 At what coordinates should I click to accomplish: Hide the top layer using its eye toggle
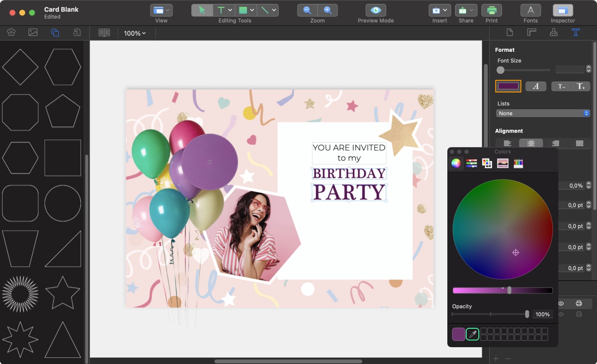click(561, 303)
